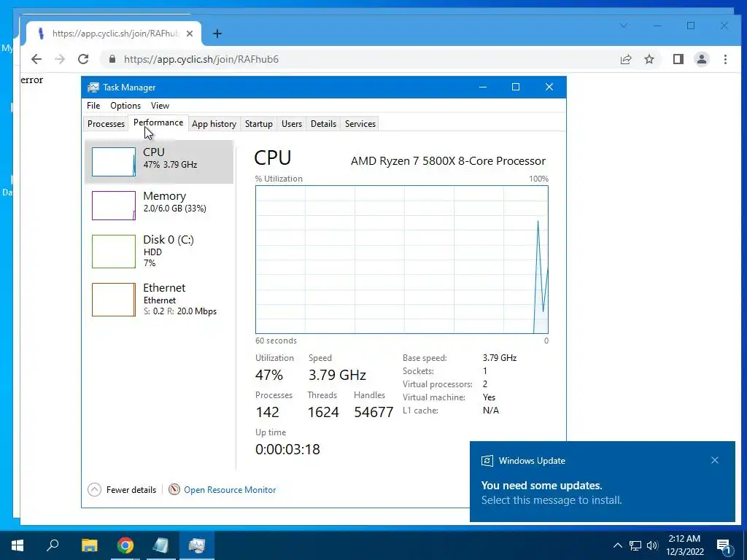Viewport: 747px width, 560px height.
Task: Click the Processes count 142
Action: tap(267, 412)
